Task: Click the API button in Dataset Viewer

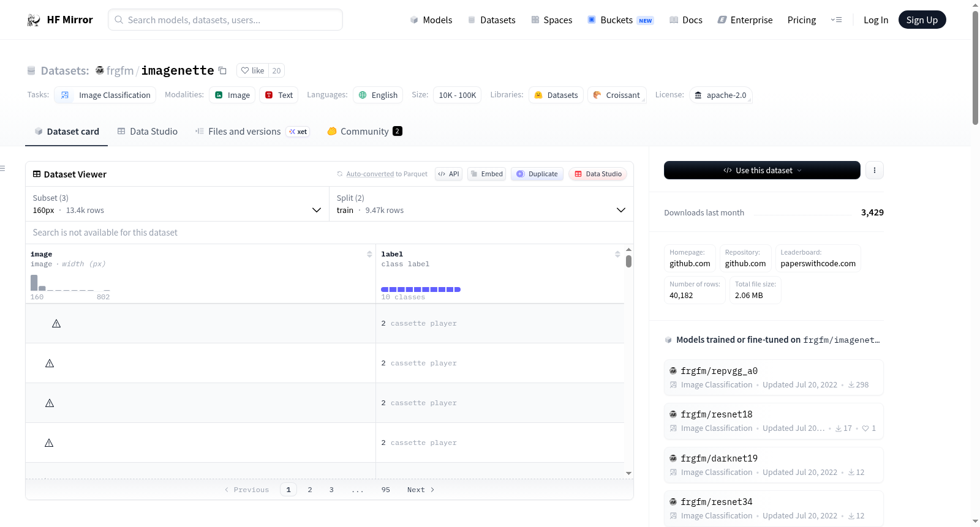Action: pyautogui.click(x=448, y=174)
